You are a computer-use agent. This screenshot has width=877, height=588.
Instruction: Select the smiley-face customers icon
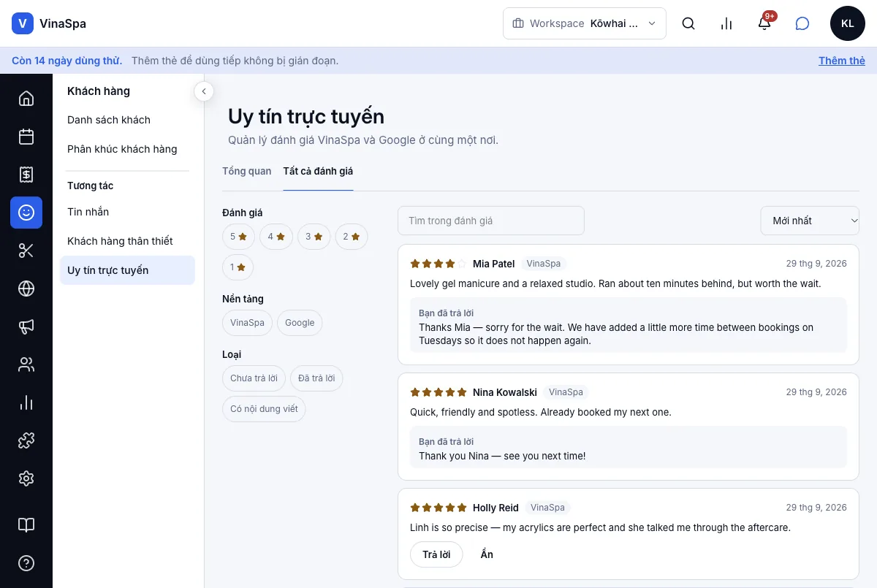pos(26,213)
